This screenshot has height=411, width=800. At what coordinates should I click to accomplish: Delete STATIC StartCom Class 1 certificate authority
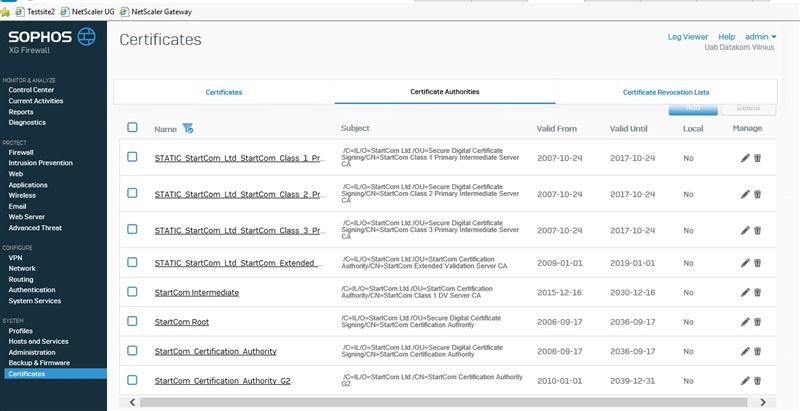(757, 158)
